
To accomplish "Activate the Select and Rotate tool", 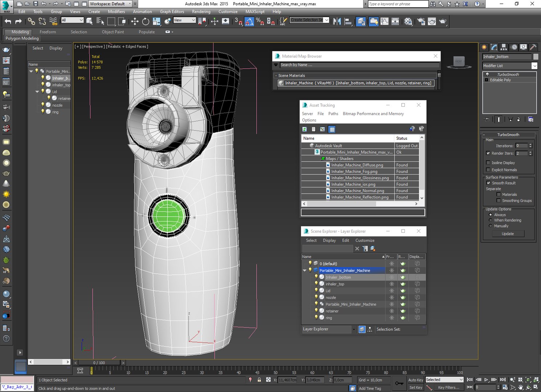I will (x=146, y=21).
